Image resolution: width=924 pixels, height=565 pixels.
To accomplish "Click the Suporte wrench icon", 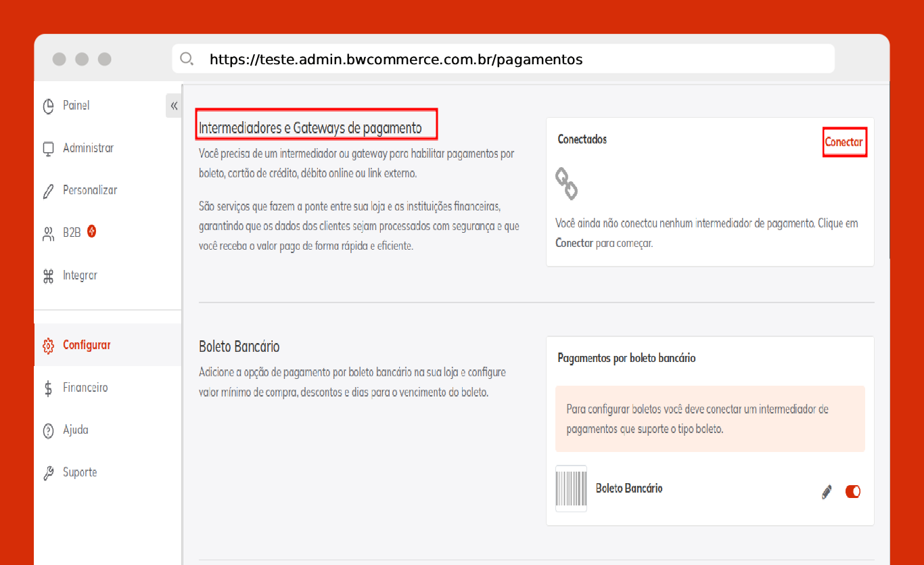I will [x=48, y=473].
